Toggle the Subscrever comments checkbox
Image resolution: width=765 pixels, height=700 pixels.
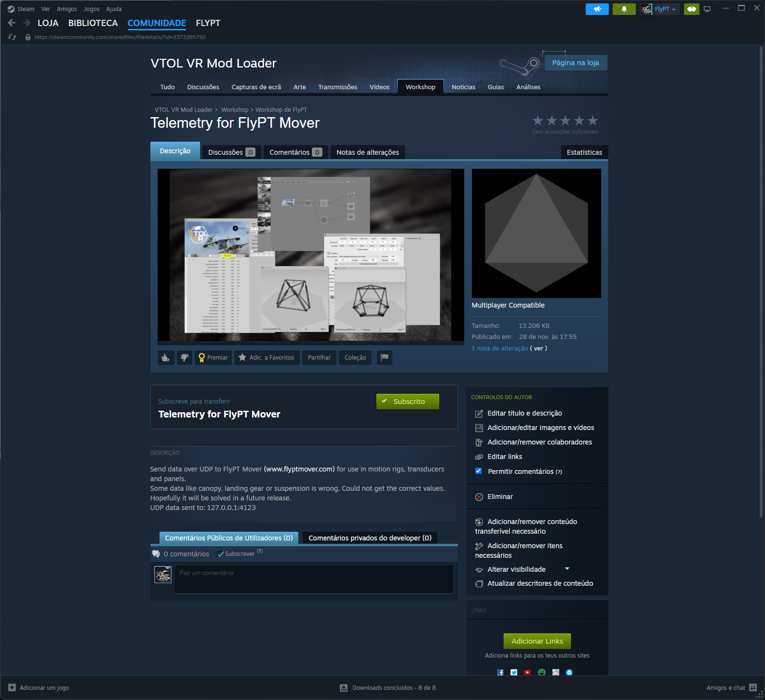[220, 554]
